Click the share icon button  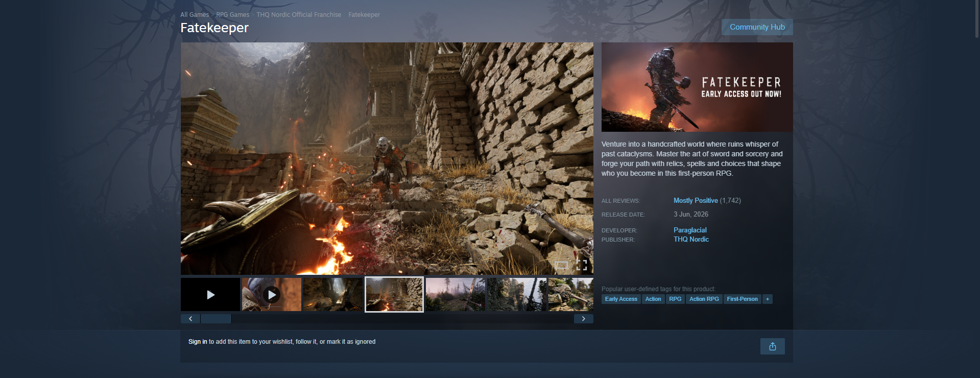(x=772, y=346)
